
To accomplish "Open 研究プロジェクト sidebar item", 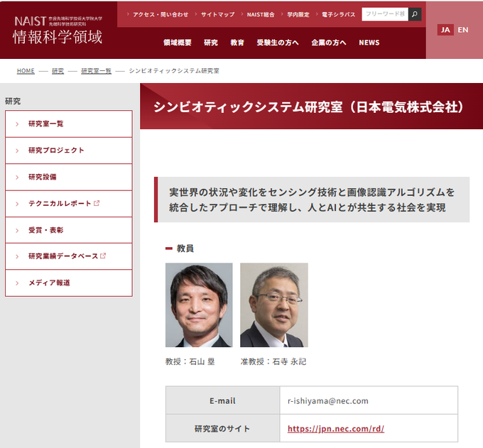I will (x=69, y=151).
